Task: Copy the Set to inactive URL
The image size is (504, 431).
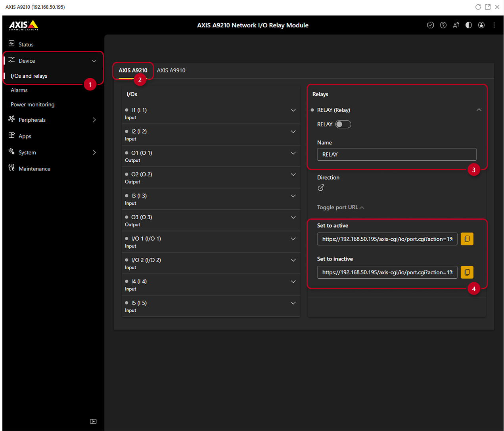Action: pyautogui.click(x=467, y=272)
